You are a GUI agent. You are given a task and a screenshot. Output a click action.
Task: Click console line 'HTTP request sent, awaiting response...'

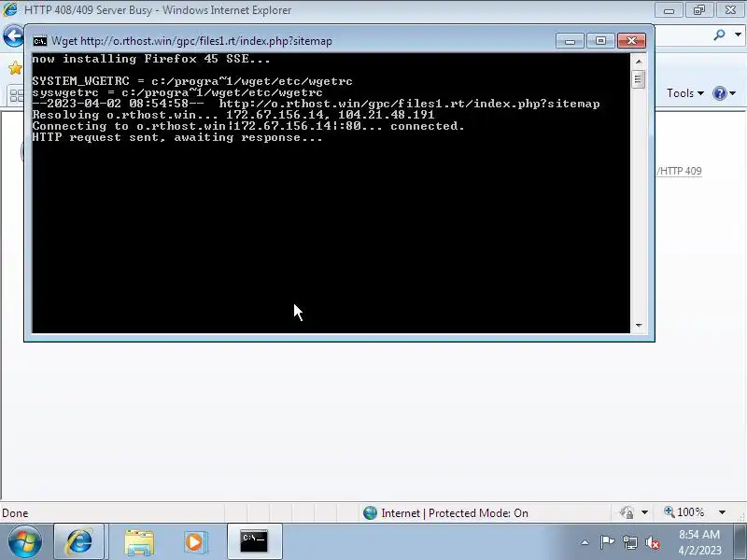(x=177, y=137)
